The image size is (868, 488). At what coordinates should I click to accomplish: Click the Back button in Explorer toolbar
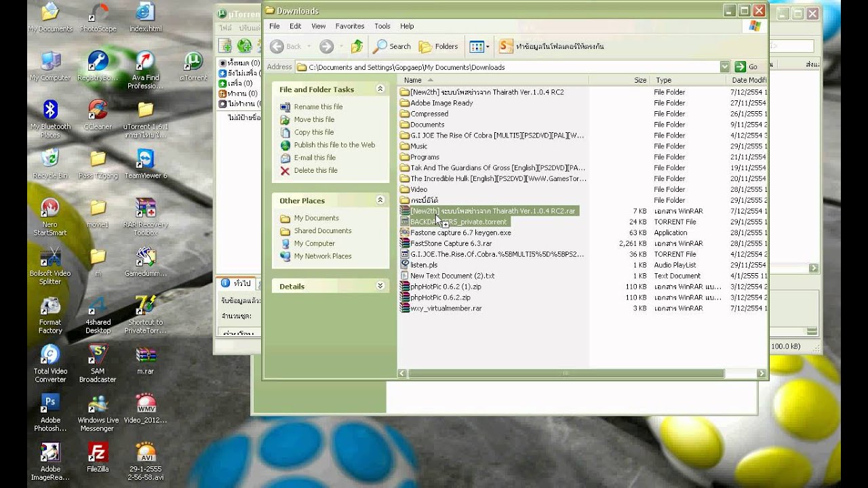285,46
